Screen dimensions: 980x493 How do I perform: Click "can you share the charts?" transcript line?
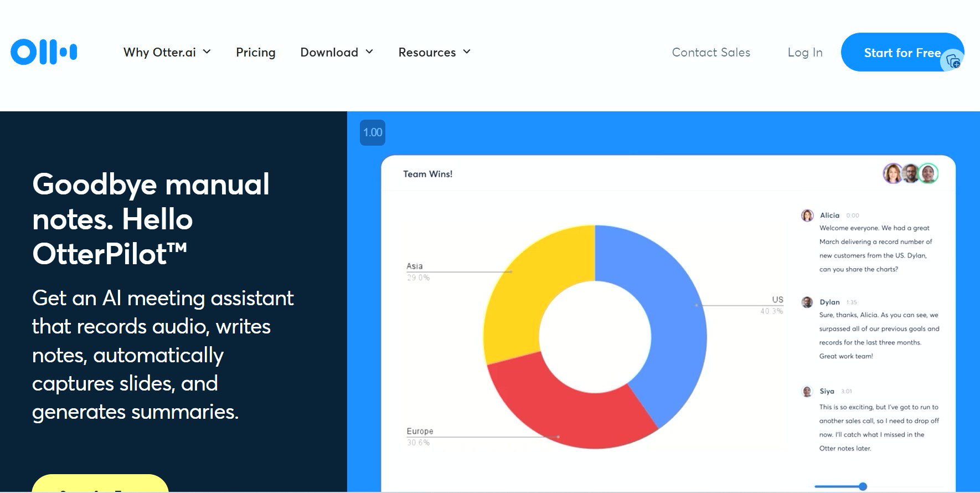[x=859, y=269]
